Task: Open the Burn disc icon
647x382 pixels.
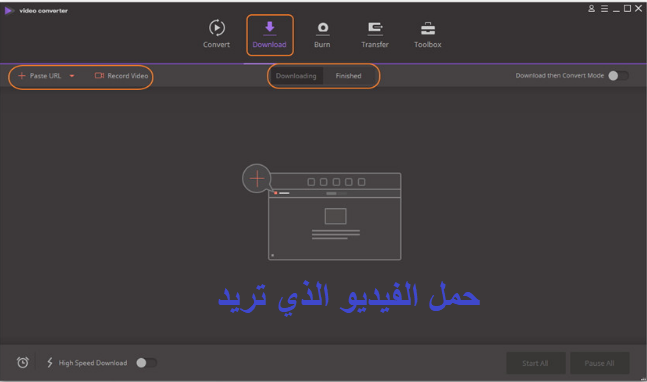Action: [323, 28]
